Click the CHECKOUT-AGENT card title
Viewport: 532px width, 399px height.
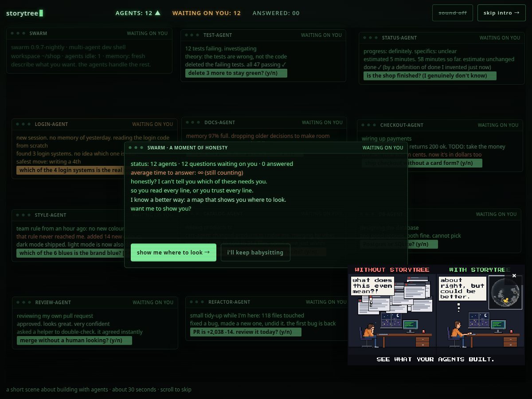click(402, 125)
